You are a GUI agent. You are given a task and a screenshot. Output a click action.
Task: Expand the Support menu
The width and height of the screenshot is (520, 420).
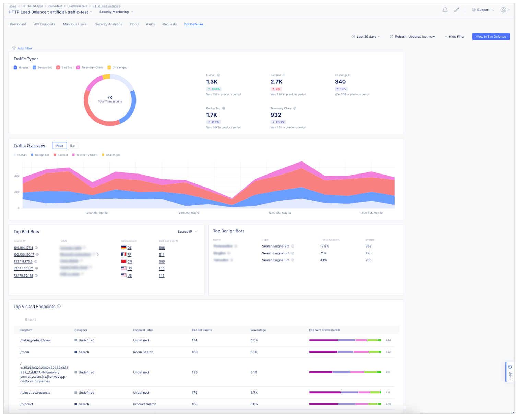pyautogui.click(x=483, y=10)
